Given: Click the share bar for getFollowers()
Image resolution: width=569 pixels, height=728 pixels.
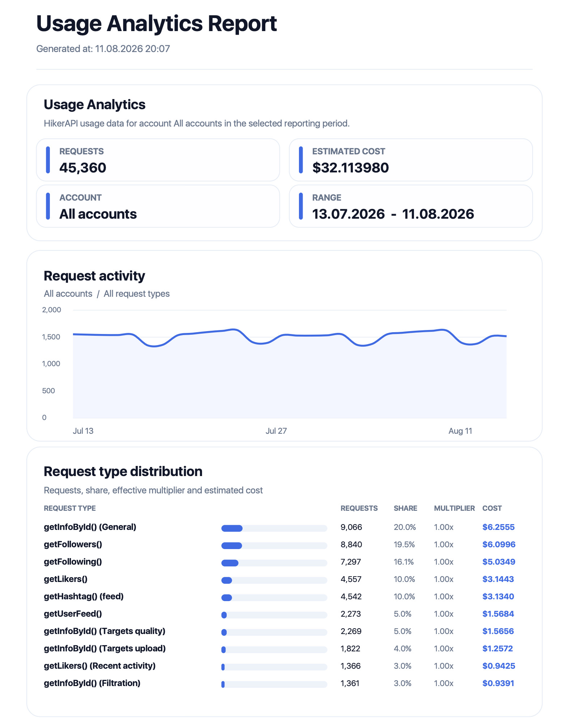Looking at the screenshot, I should point(274,545).
